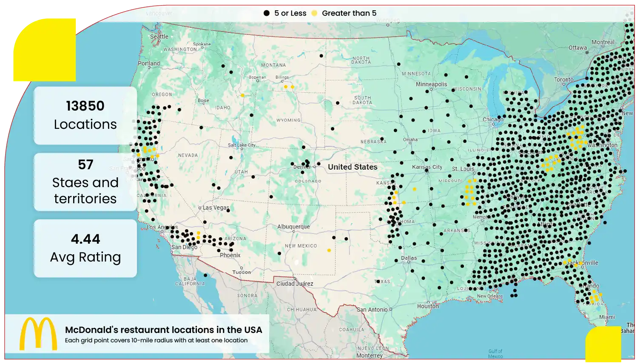The width and height of the screenshot is (640, 364).
Task: Select the Albuquerque label on the map
Action: coord(293,227)
